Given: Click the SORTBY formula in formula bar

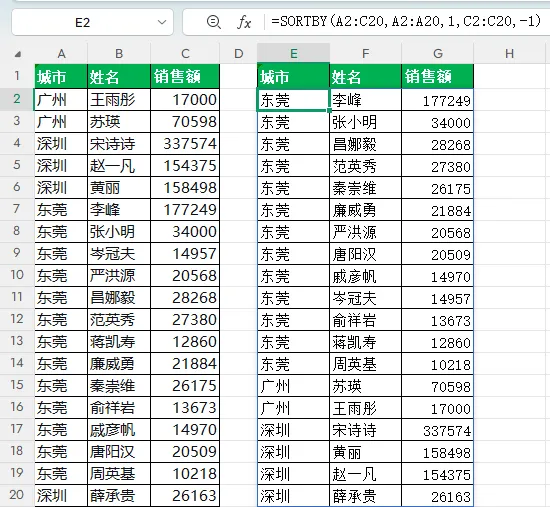Looking at the screenshot, I should tap(406, 22).
